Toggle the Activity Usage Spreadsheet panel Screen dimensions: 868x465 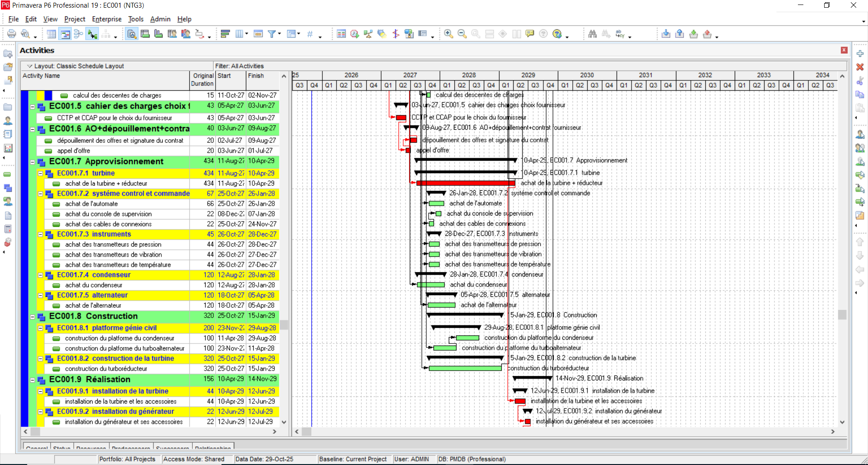145,34
